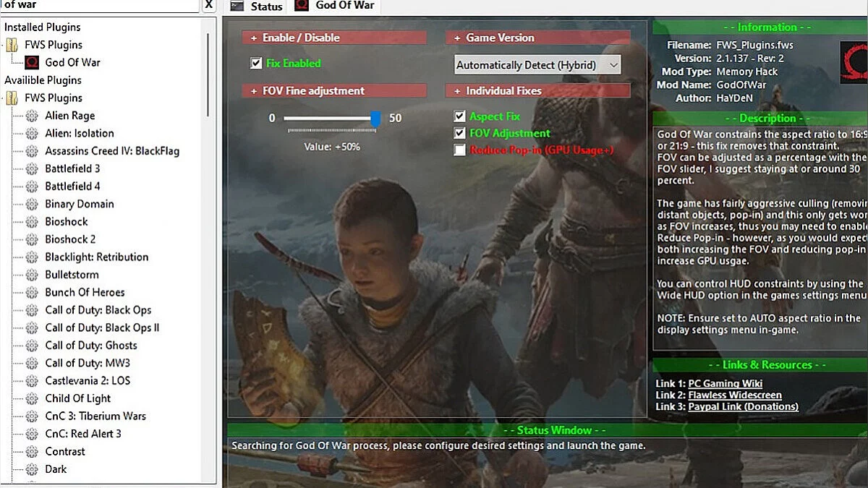Screen dimensions: 868x488
Task: Click the gear icon next to Battlefield 4
Action: click(x=32, y=187)
